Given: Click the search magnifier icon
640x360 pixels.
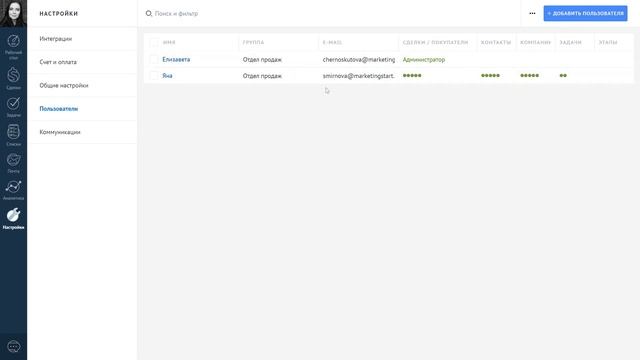Looking at the screenshot, I should point(149,13).
